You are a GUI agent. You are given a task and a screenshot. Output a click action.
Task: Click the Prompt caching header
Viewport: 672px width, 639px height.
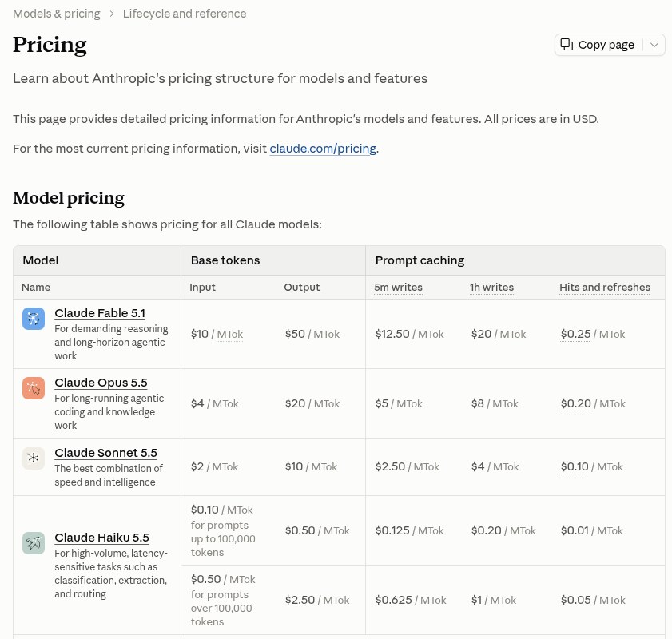[x=420, y=260]
